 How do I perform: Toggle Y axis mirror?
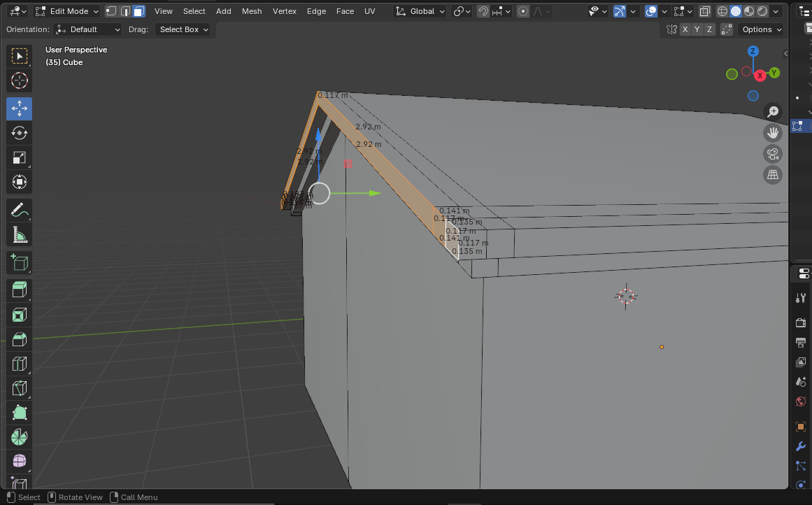click(697, 29)
